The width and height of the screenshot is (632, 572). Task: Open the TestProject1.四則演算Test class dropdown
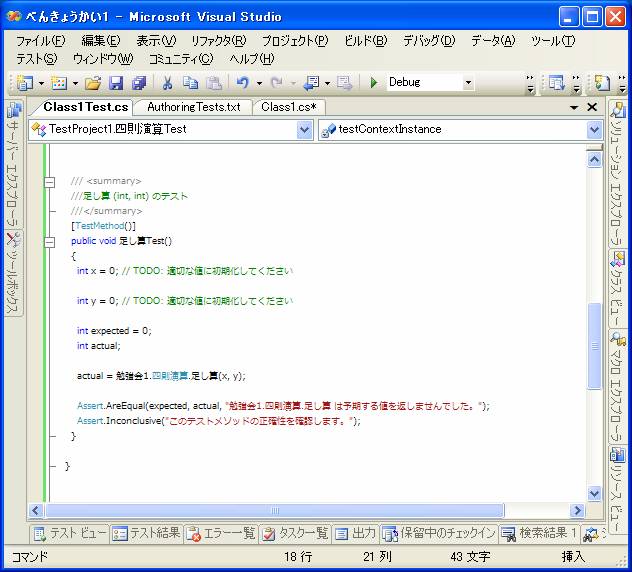tap(305, 129)
